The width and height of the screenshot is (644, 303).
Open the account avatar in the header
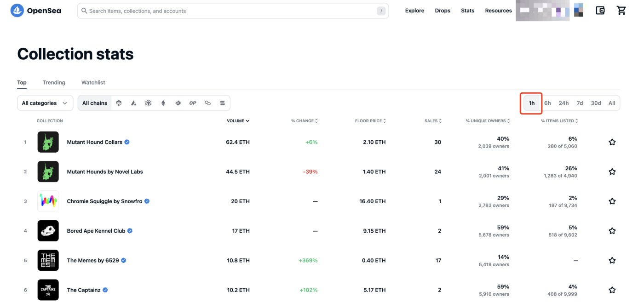point(578,10)
